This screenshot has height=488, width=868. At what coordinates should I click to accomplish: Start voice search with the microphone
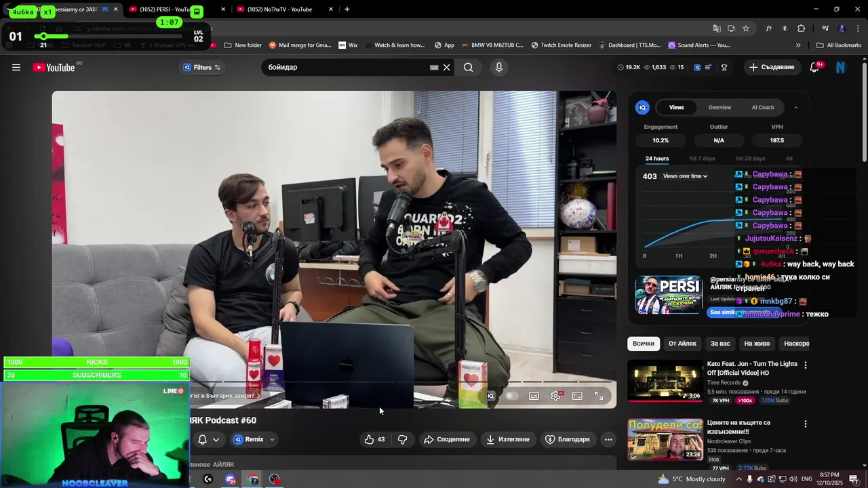point(499,67)
